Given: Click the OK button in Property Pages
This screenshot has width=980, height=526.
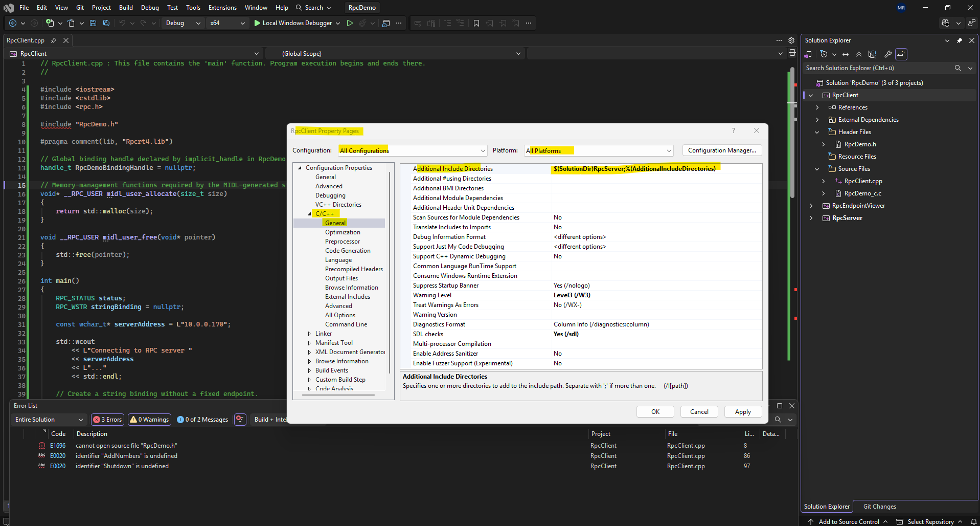Looking at the screenshot, I should 655,412.
